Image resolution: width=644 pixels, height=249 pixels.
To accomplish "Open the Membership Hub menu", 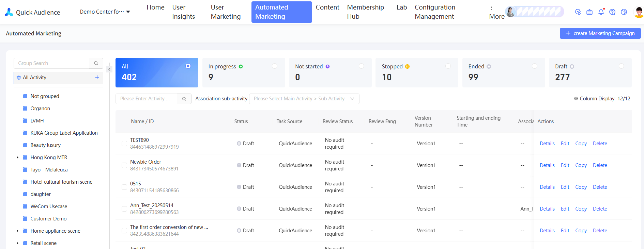I will (x=365, y=12).
